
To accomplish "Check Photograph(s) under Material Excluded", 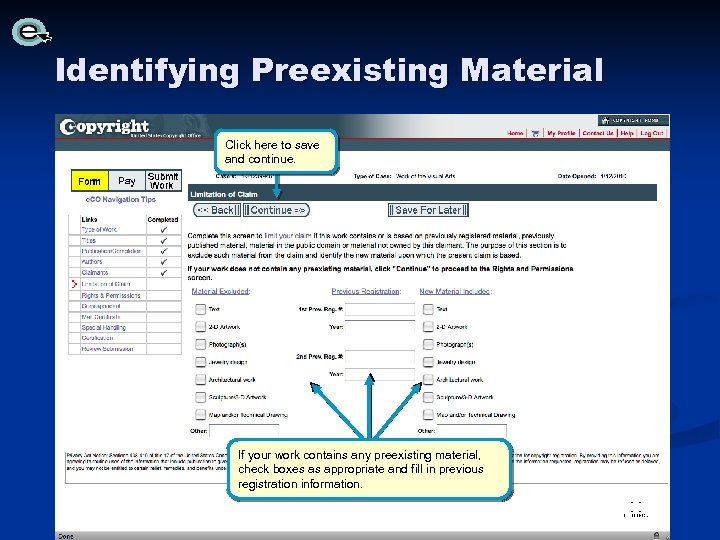I will coord(200,344).
